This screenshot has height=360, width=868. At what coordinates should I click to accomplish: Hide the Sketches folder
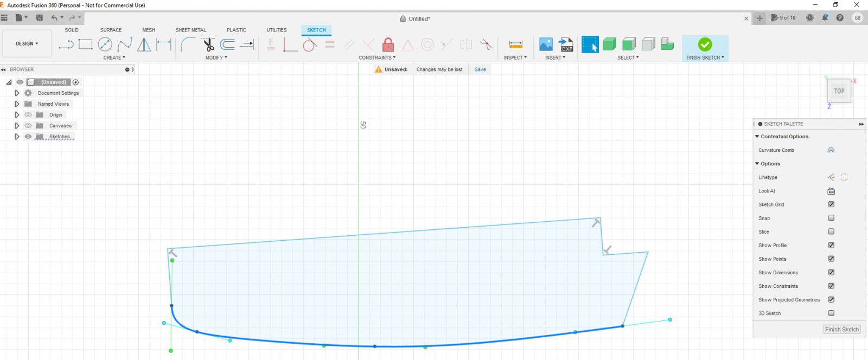pos(28,137)
